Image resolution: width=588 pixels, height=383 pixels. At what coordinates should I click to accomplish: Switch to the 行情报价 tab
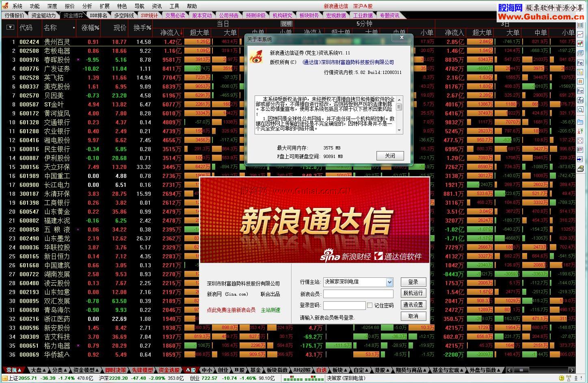(15, 15)
